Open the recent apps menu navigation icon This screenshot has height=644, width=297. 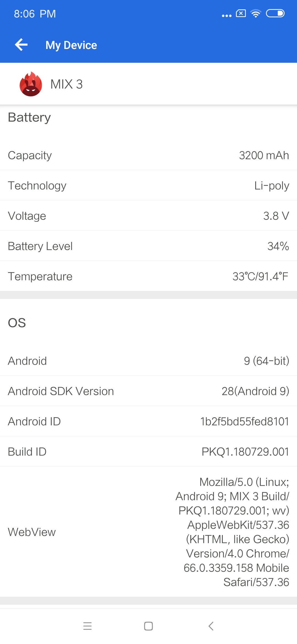[87, 626]
